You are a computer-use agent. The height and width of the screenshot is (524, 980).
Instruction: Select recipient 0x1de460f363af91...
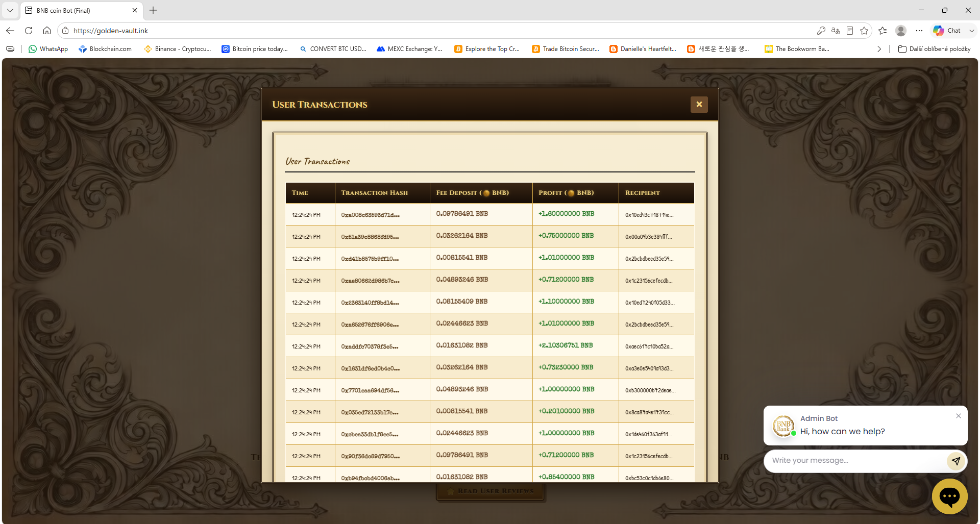(x=648, y=434)
